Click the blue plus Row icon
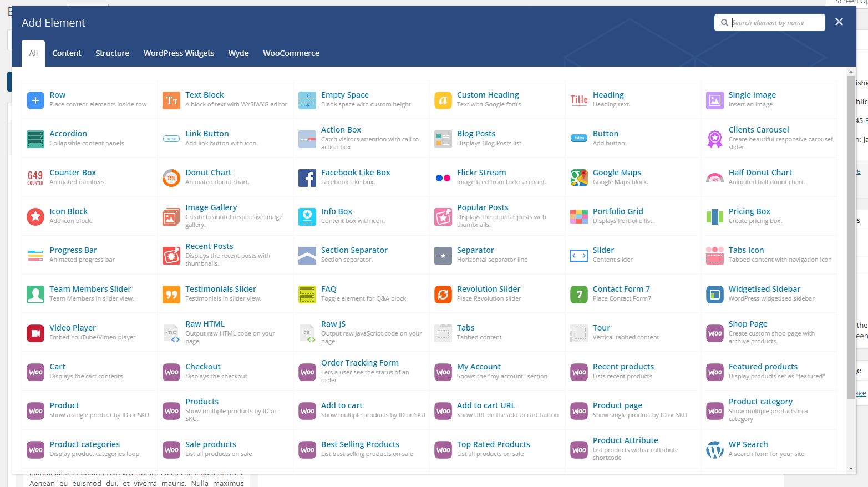Screen dimensions: 868x487 pyautogui.click(x=35, y=100)
